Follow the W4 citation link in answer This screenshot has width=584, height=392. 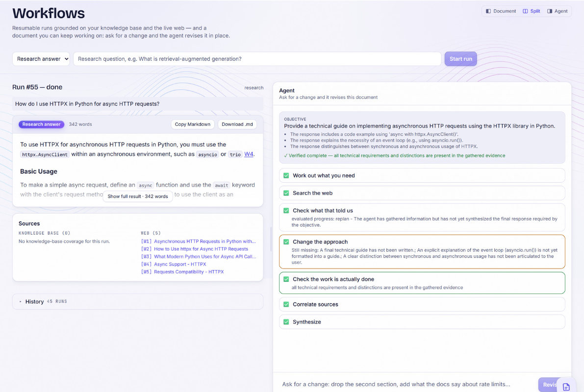[249, 154]
